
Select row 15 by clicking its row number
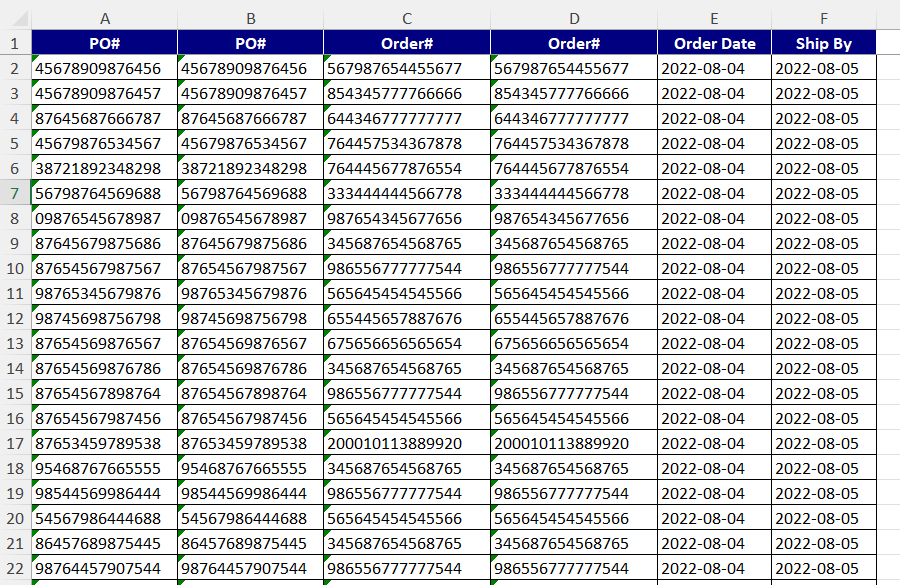point(16,391)
